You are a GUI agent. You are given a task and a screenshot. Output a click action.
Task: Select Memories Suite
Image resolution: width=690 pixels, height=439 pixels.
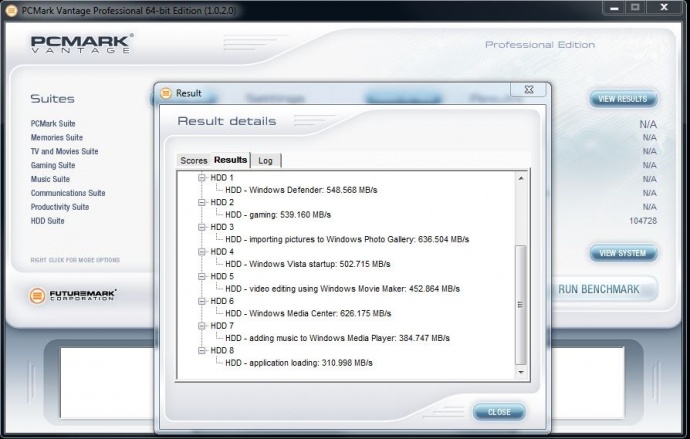57,137
